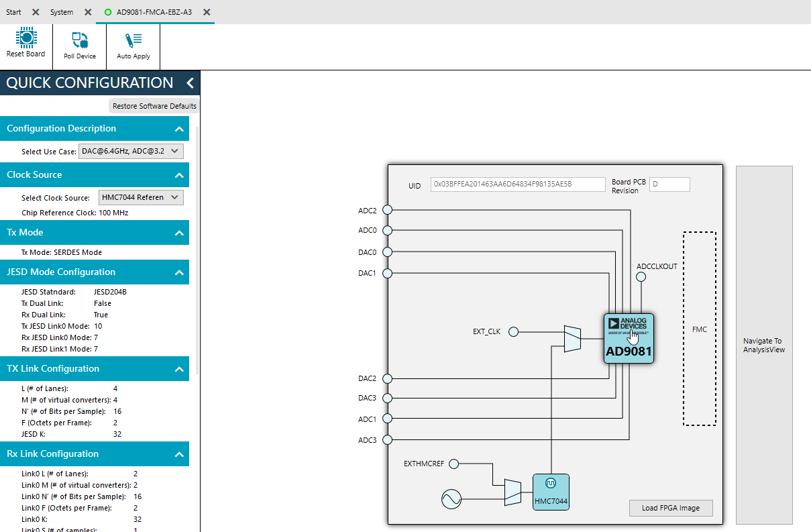
Task: Collapse the TX Link Configuration section
Action: tap(179, 369)
